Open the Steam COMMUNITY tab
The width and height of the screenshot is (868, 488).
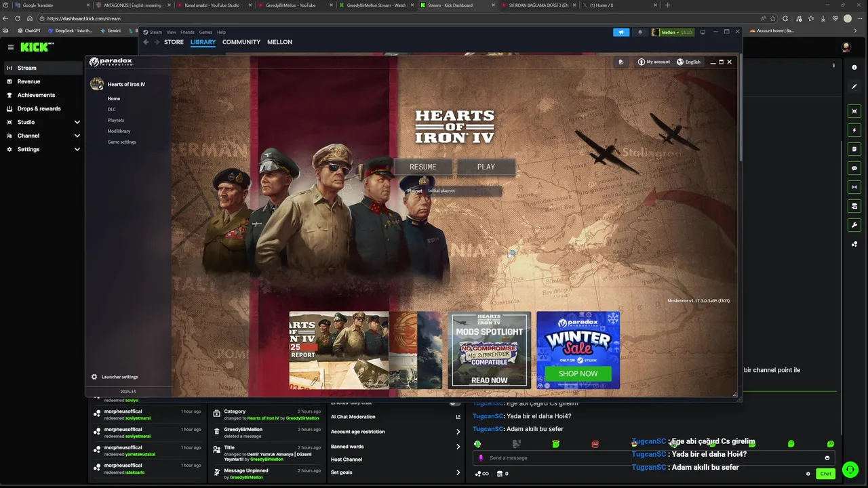[x=241, y=42]
